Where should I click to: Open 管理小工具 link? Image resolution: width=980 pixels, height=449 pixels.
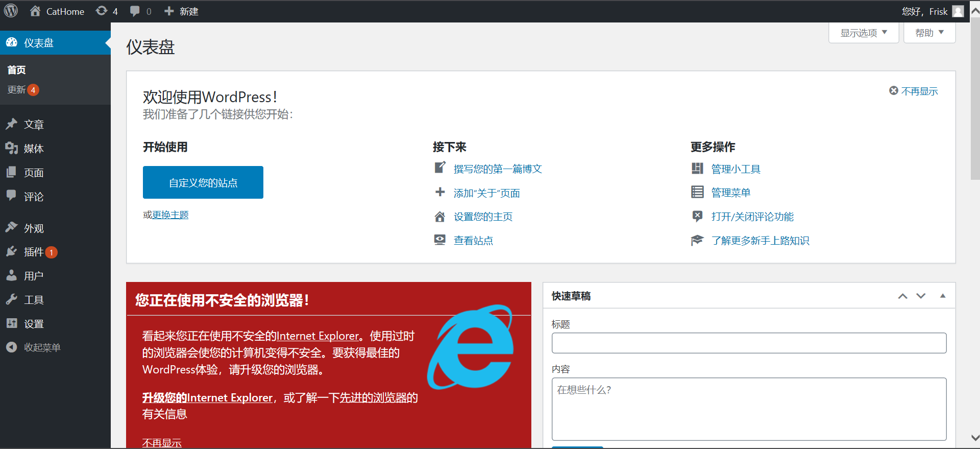736,169
